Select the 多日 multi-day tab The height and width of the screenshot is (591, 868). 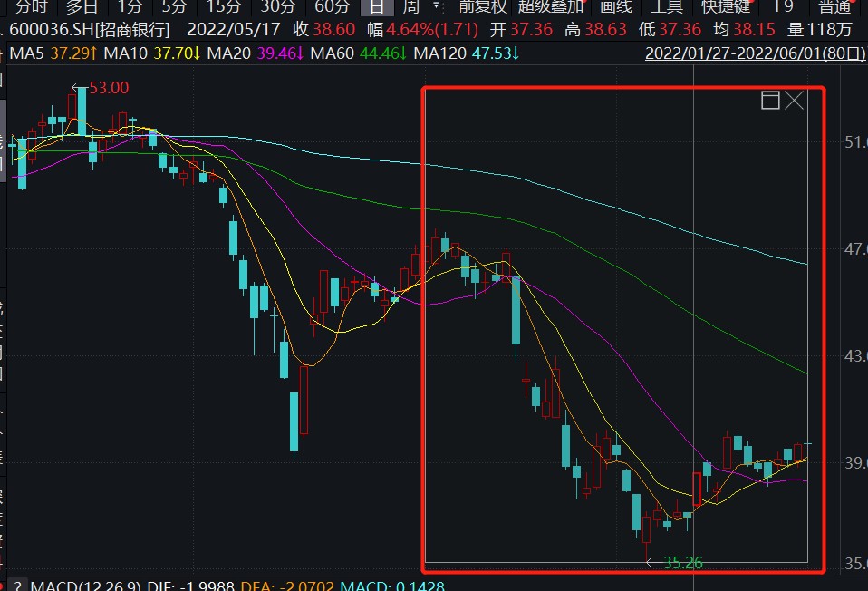[82, 6]
